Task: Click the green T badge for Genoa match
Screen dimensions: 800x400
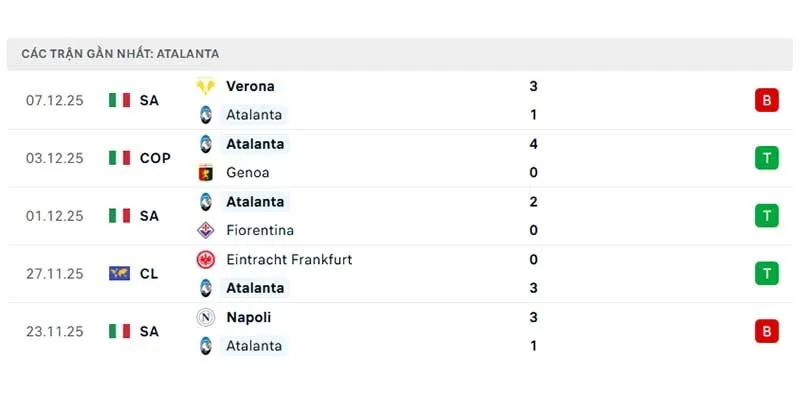Action: (767, 158)
